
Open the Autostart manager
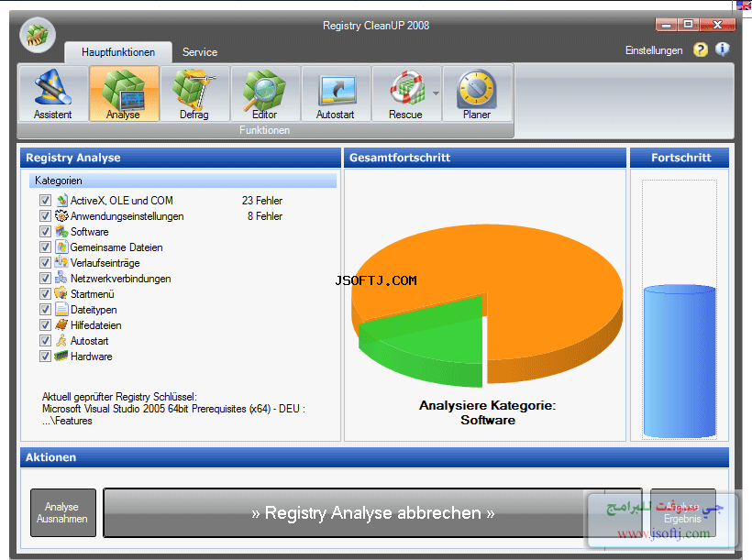coord(336,94)
